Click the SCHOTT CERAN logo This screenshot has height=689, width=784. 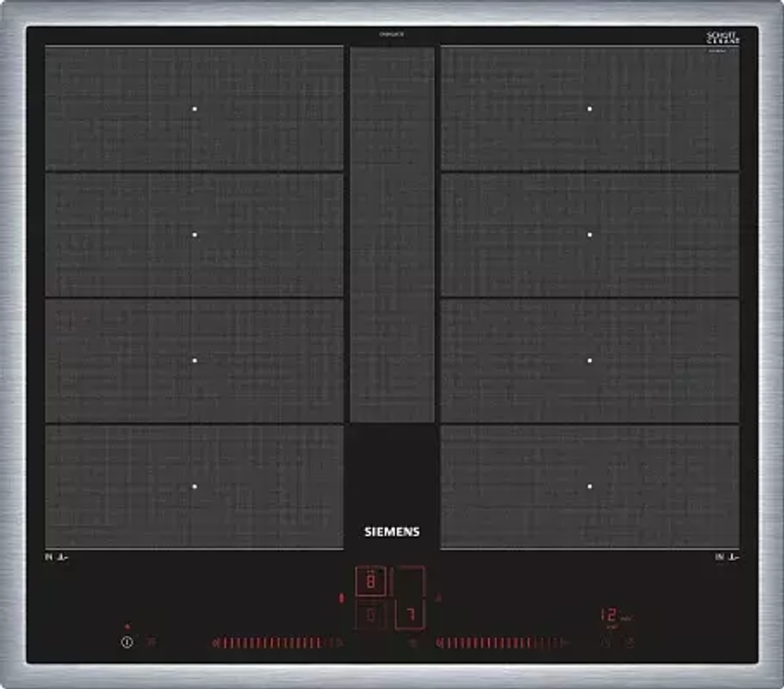[x=723, y=38]
